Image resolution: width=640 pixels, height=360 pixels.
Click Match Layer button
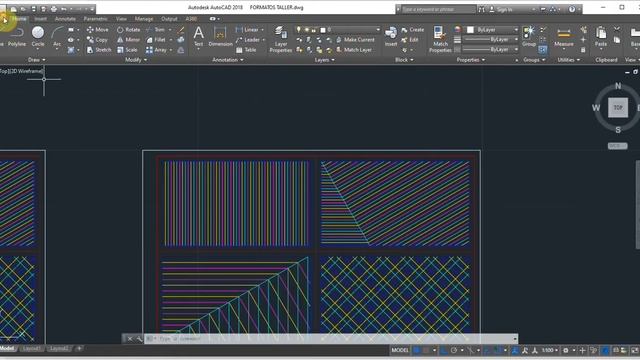pos(354,50)
